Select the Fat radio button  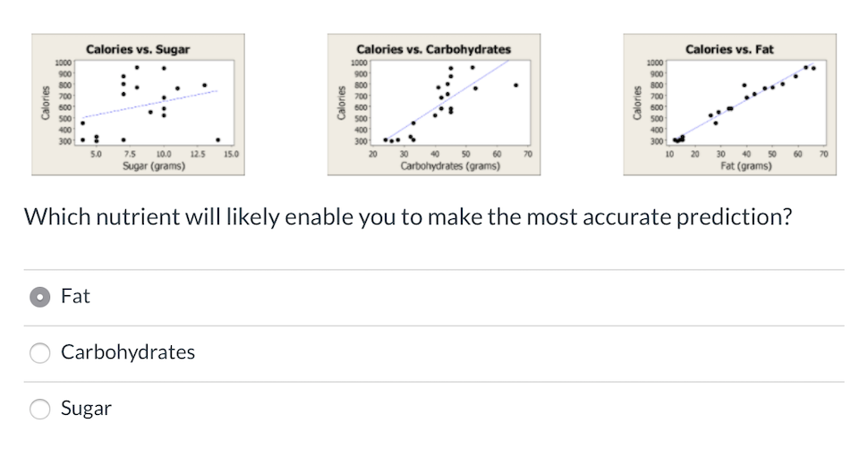coord(40,297)
